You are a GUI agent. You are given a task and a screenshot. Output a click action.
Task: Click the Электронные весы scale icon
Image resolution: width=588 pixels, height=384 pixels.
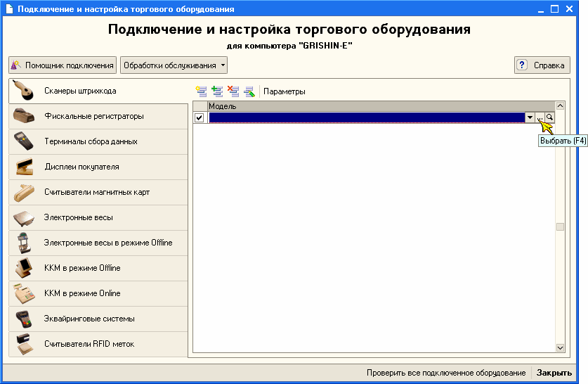tap(24, 217)
